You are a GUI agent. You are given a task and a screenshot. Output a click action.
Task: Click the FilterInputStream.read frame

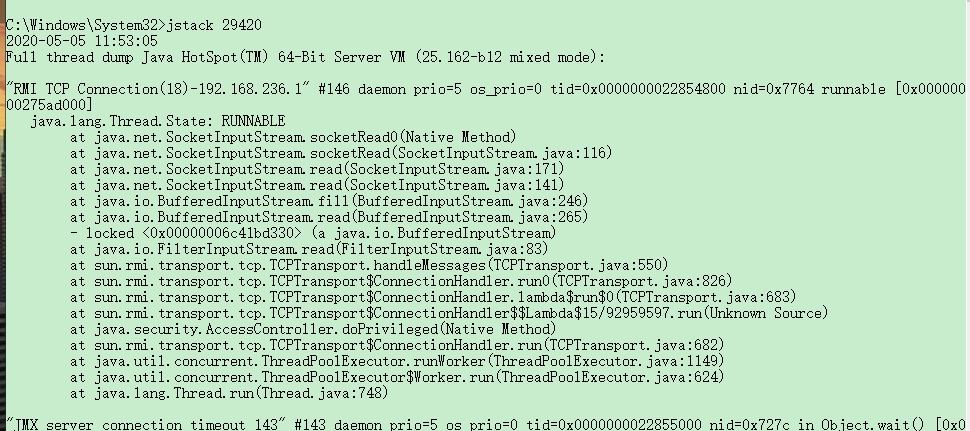pyautogui.click(x=309, y=249)
